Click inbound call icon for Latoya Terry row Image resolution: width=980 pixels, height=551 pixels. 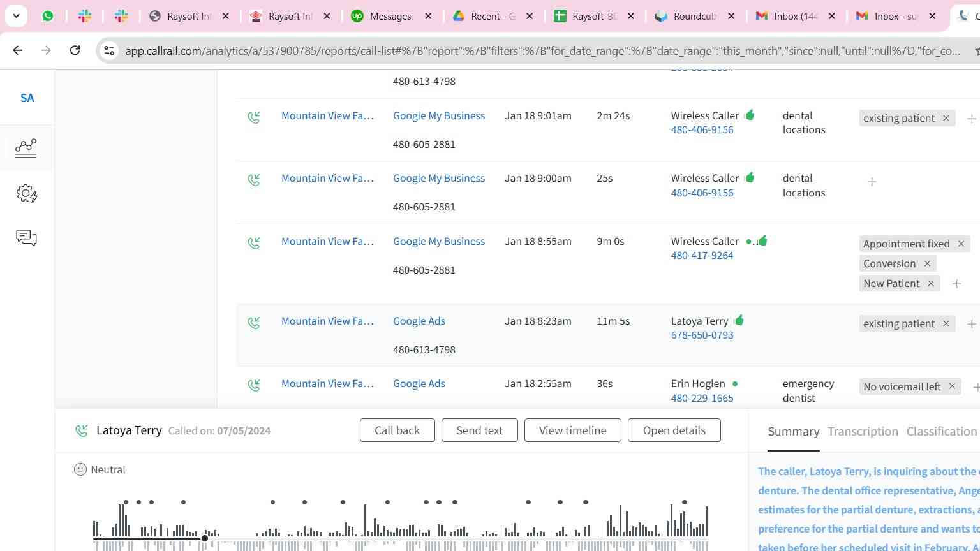pyautogui.click(x=254, y=323)
